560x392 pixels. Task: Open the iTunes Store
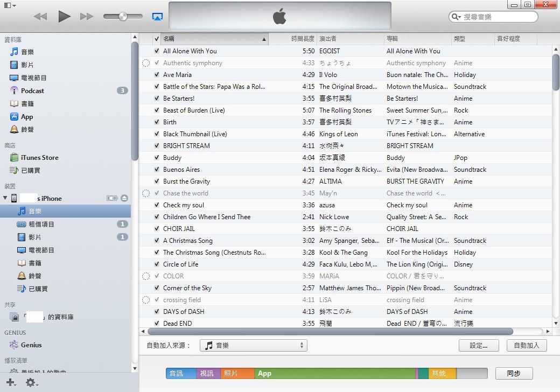(34, 157)
